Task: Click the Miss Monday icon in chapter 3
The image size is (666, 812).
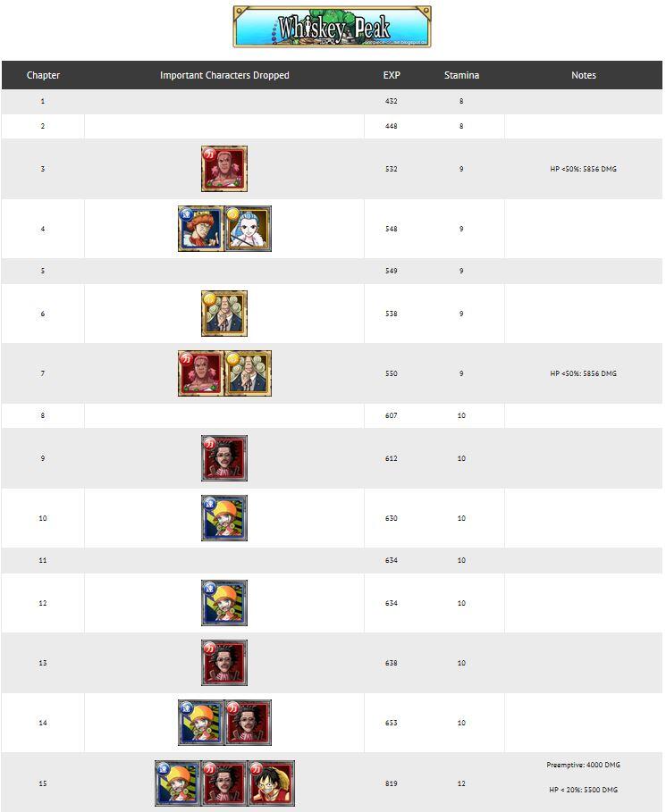Action: [x=224, y=169]
